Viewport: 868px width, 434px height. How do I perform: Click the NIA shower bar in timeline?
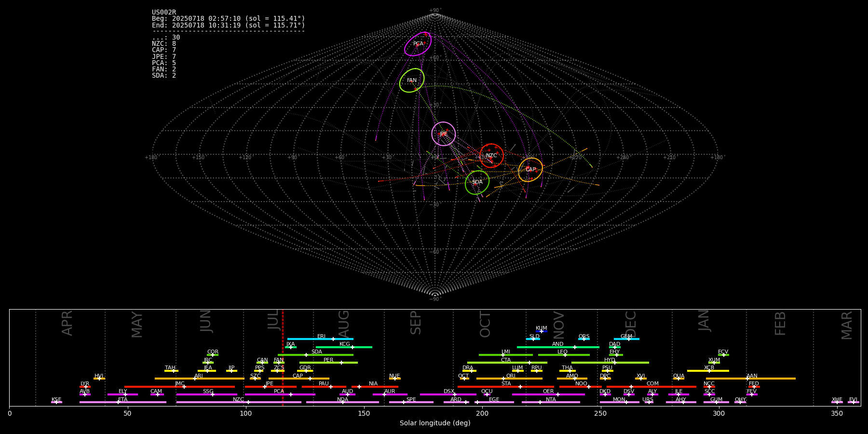click(375, 387)
